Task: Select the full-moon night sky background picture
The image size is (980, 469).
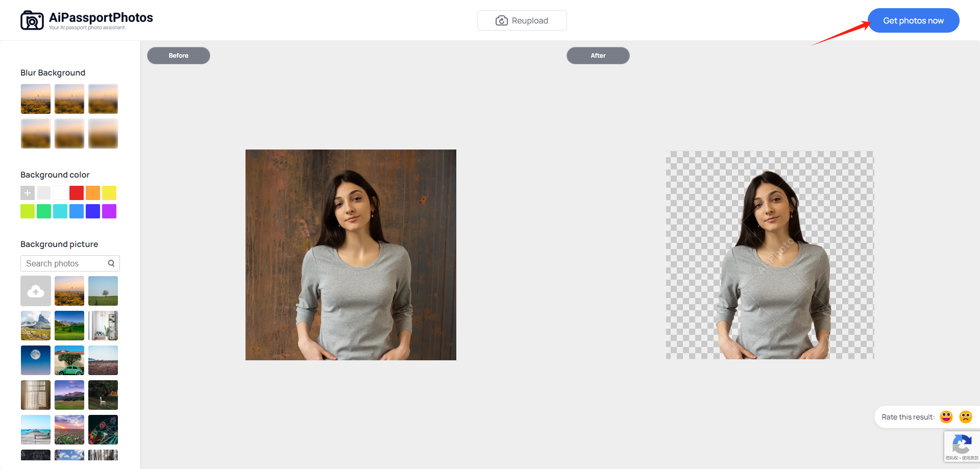Action: click(x=35, y=360)
